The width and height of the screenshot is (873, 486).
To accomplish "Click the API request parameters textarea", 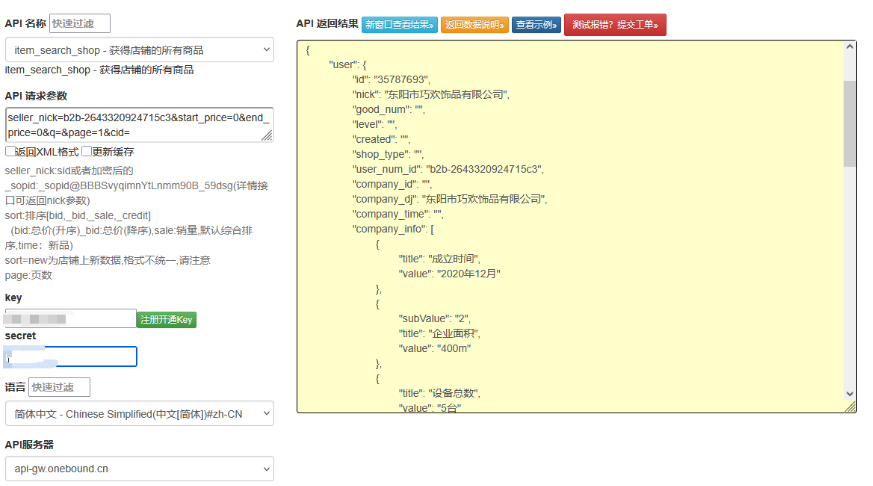I will 139,125.
